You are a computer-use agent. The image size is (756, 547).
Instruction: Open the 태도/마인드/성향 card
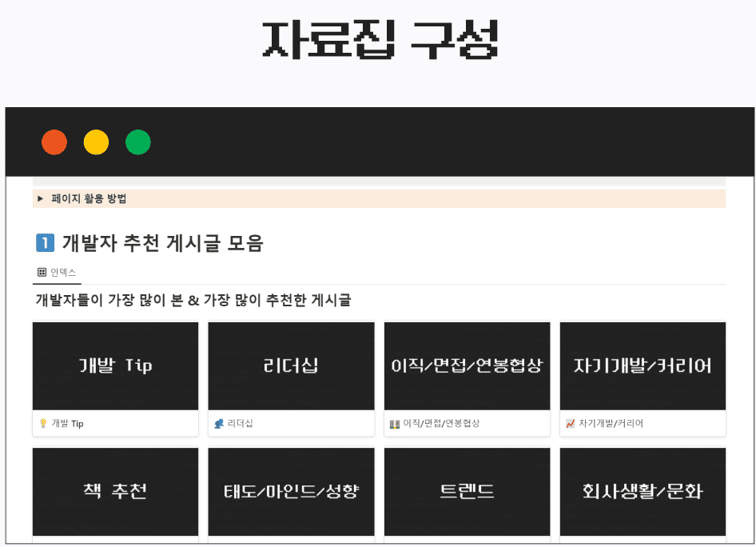291,491
